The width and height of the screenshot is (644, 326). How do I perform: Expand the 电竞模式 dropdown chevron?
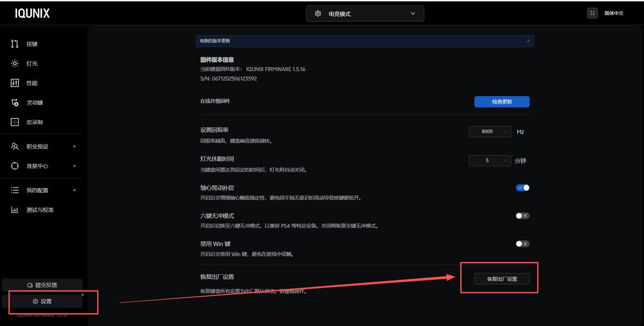(x=413, y=13)
